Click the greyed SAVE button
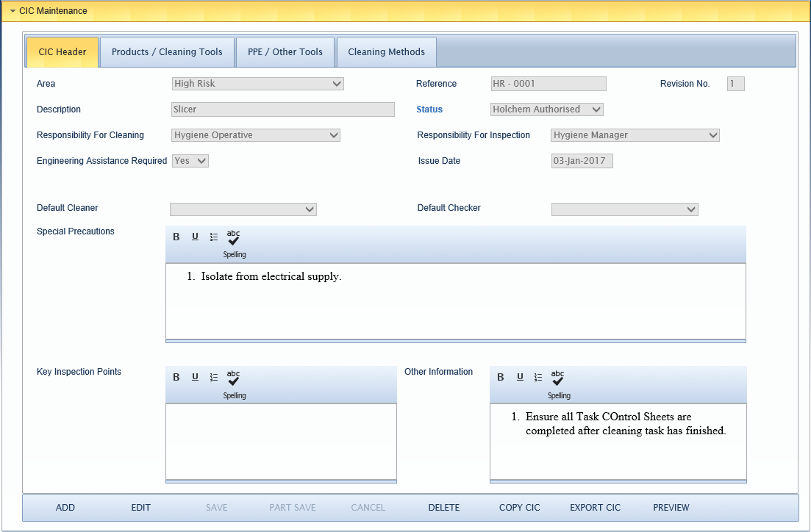The width and height of the screenshot is (811, 532). (x=217, y=508)
